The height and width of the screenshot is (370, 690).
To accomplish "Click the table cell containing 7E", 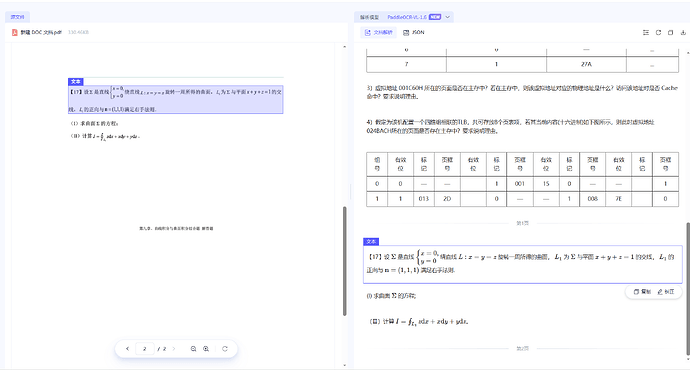I will tap(619, 199).
